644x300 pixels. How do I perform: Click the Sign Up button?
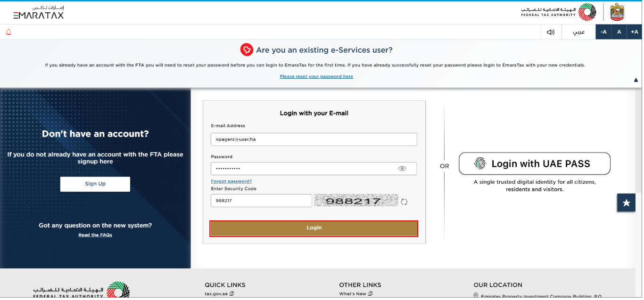pos(95,184)
